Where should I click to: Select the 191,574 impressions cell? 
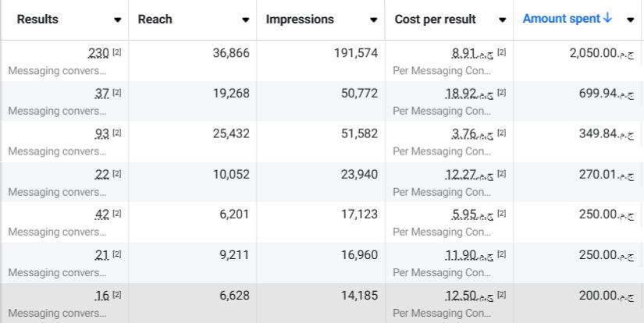349,53
